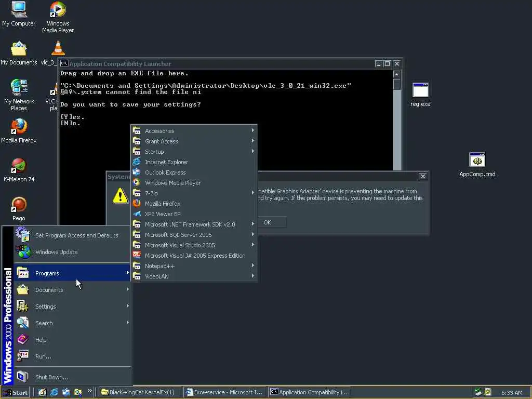532x399 pixels.
Task: Click the console vertical scrollbar thumb
Action: [396, 84]
